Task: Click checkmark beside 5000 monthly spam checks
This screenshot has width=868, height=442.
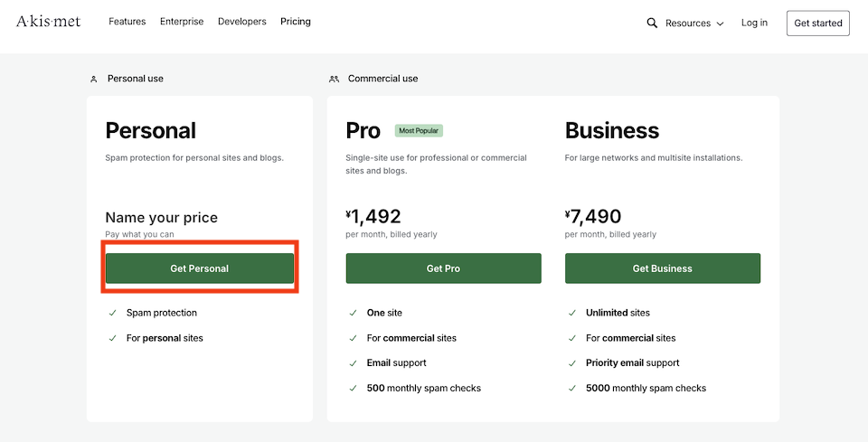Action: pos(572,389)
